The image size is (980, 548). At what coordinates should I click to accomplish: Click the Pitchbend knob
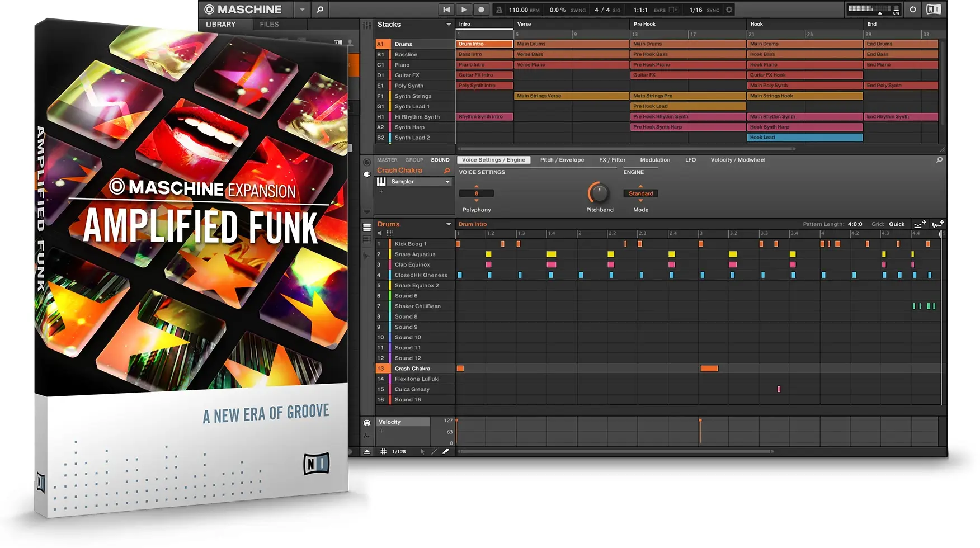pos(599,193)
